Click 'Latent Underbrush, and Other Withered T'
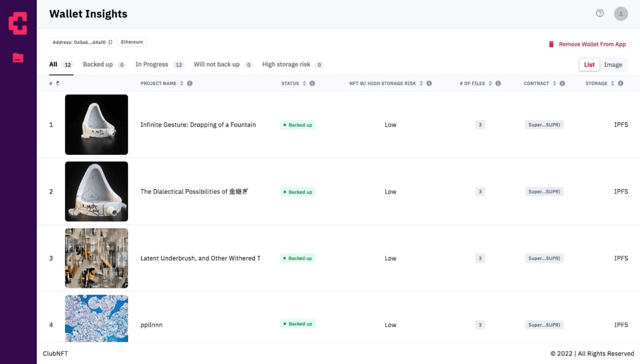640x364 pixels. [x=200, y=258]
